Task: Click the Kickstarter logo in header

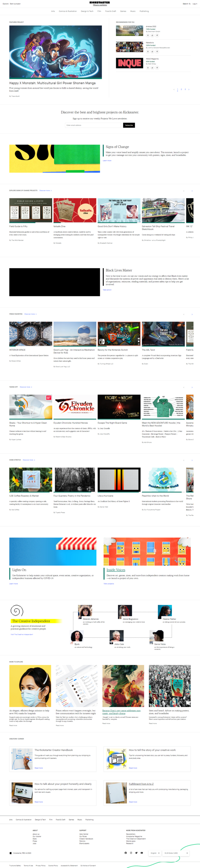Action: tap(99, 2)
